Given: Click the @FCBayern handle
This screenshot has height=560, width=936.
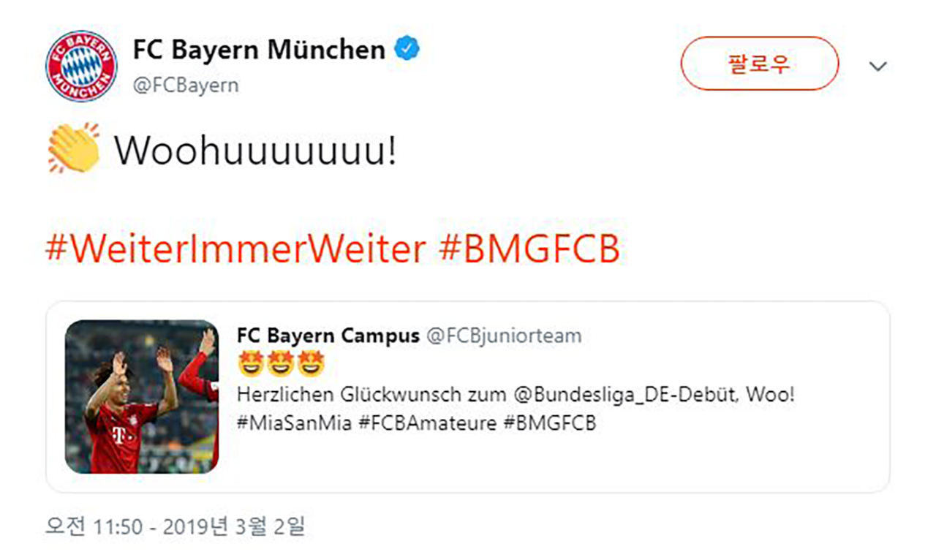Looking at the screenshot, I should pyautogui.click(x=186, y=85).
